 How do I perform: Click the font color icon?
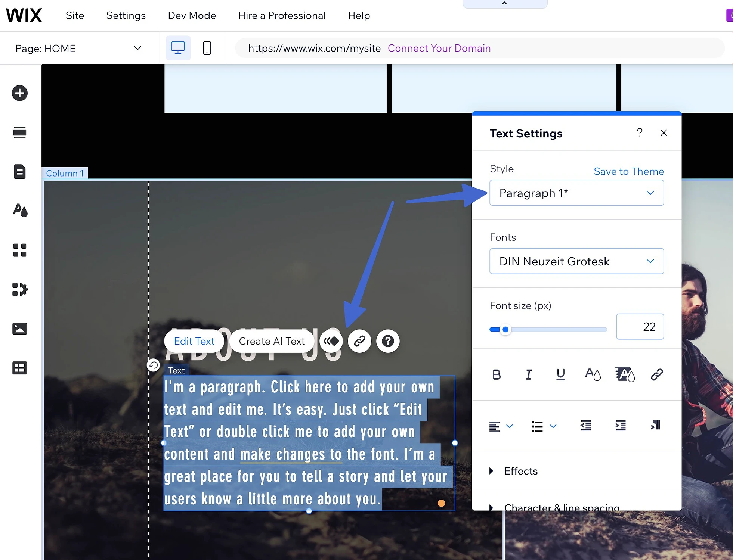[592, 374]
